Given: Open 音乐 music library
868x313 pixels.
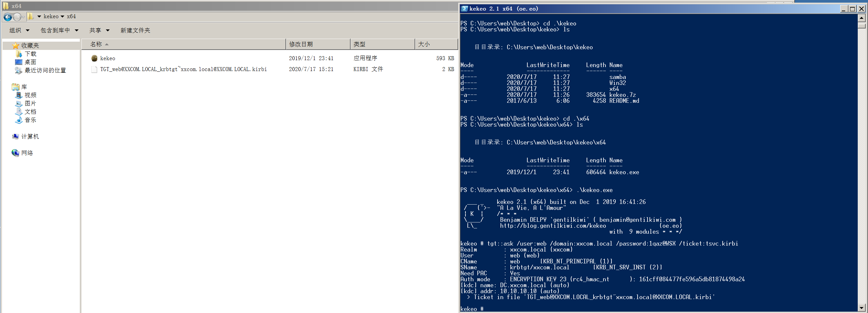Looking at the screenshot, I should coord(30,120).
